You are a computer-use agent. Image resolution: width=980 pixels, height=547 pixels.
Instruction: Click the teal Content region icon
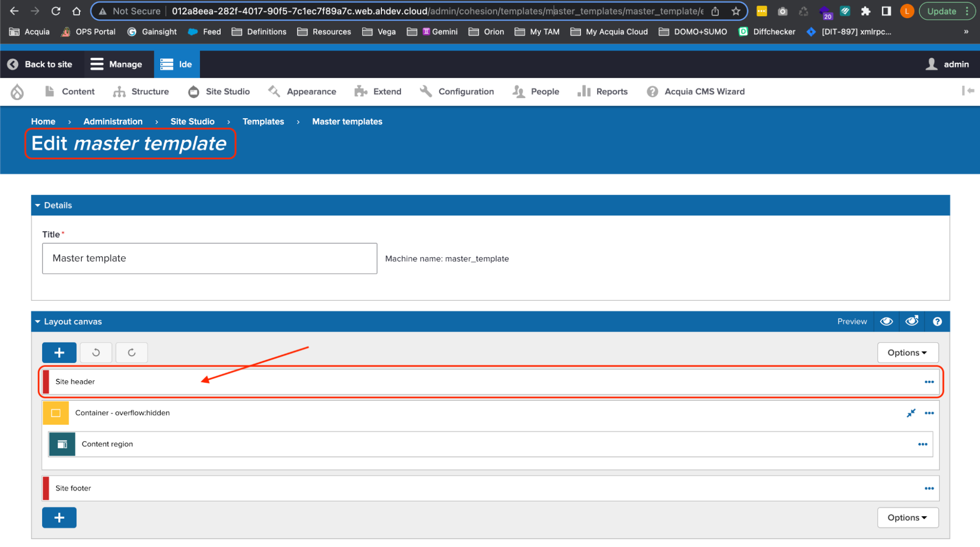pos(62,444)
